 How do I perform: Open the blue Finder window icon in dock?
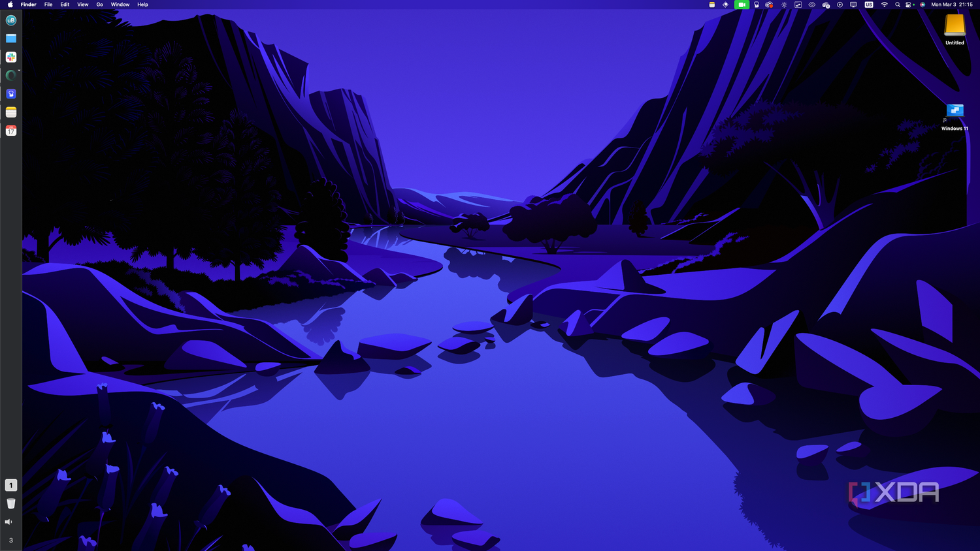tap(10, 39)
